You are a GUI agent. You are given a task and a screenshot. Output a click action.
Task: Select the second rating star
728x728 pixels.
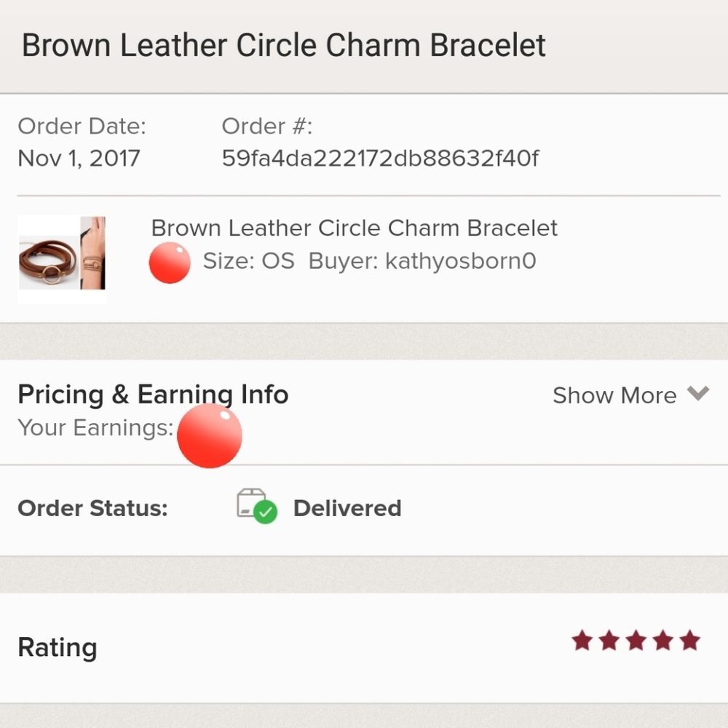point(610,641)
